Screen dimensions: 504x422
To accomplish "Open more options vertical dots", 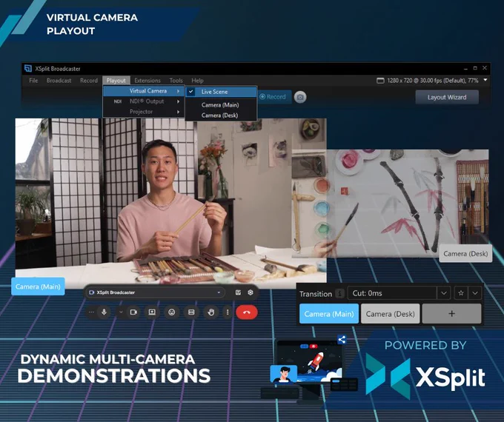I will 228,312.
